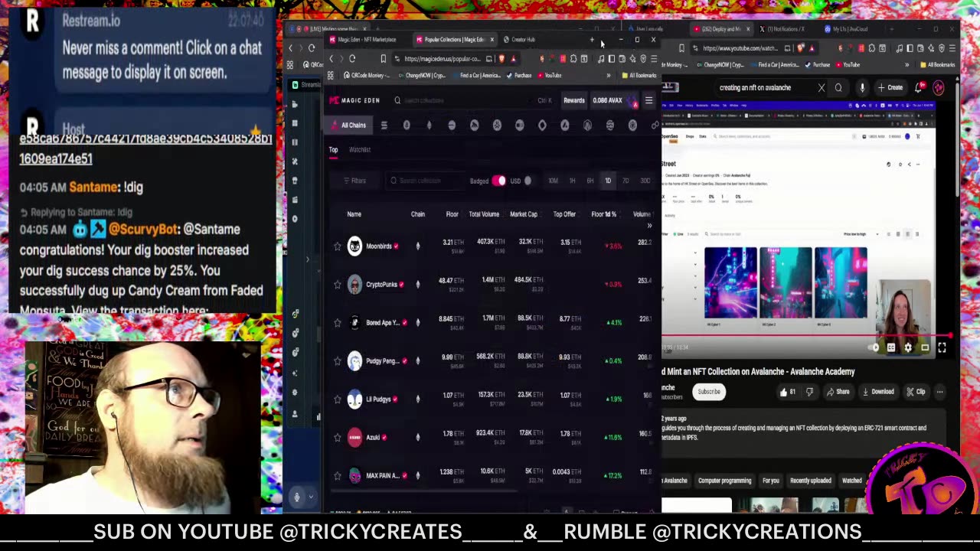The image size is (980, 551).
Task: Star the Lil Pudgys row
Action: 338,399
